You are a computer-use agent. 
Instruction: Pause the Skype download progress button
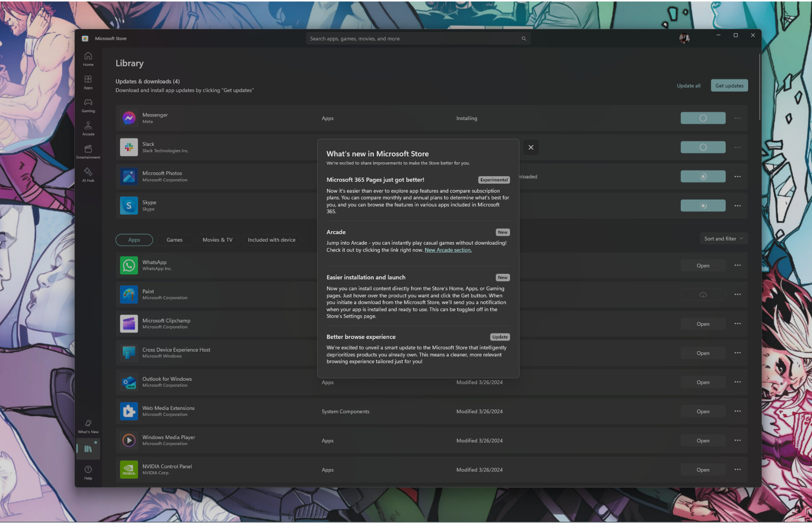(703, 205)
